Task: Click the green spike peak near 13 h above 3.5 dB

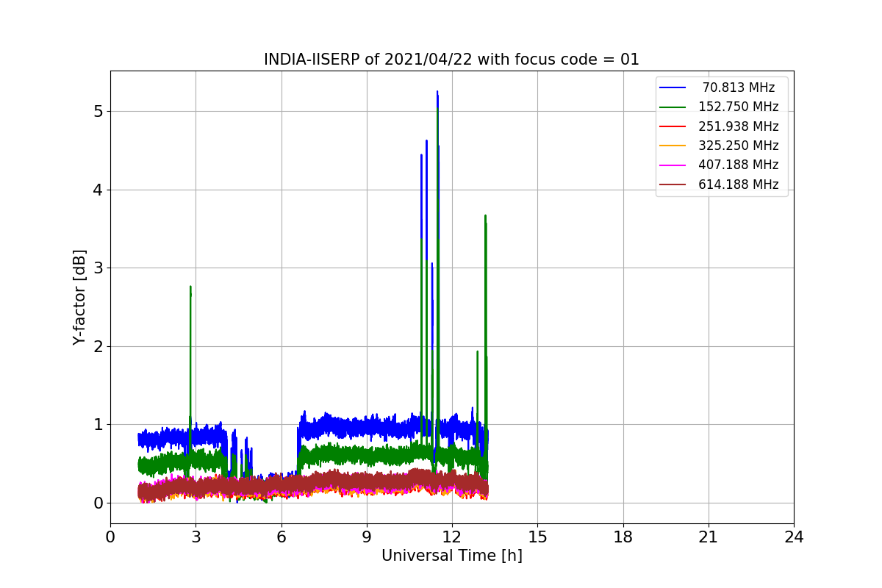Action: pyautogui.click(x=485, y=215)
